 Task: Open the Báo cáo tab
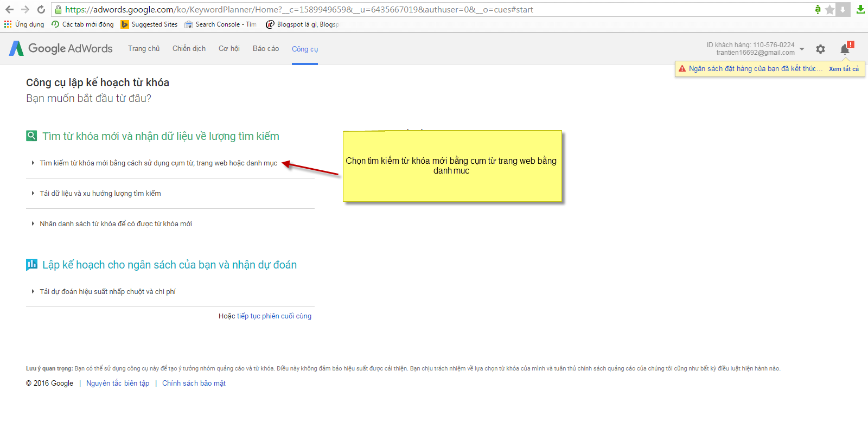266,49
